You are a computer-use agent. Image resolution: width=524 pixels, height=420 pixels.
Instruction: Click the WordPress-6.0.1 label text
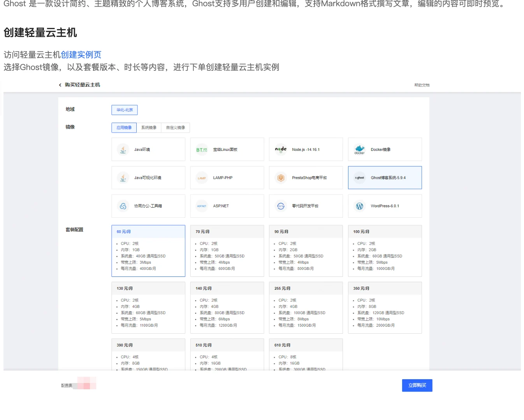[x=385, y=206]
